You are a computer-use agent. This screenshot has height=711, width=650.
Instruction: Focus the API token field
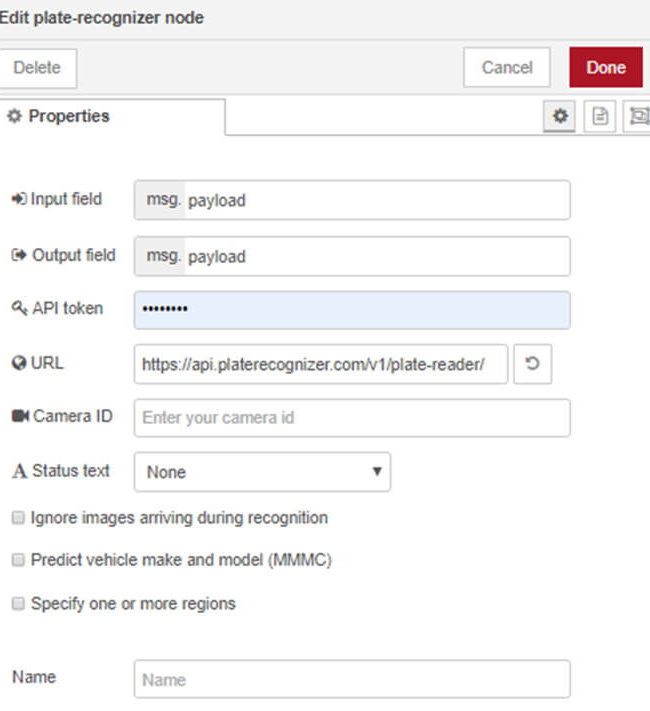click(x=352, y=310)
